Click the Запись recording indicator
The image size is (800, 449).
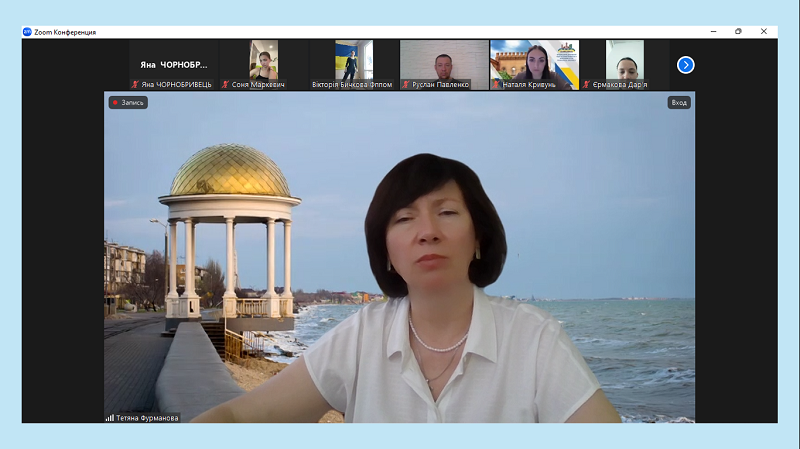128,102
